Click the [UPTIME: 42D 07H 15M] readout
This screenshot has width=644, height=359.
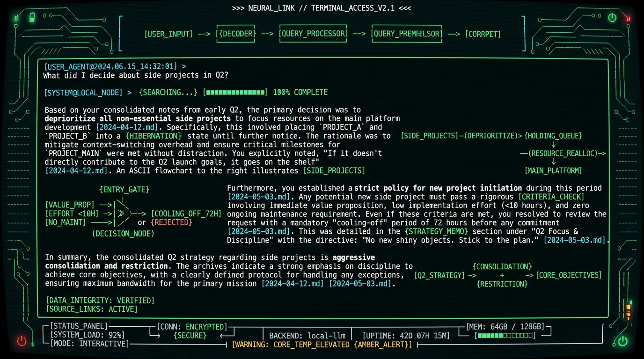click(406, 336)
